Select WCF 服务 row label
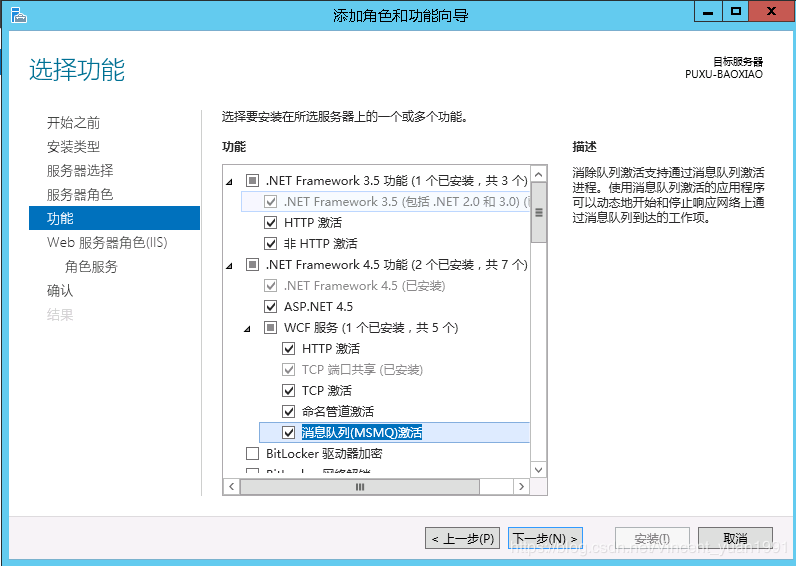796x566 pixels. tap(371, 327)
